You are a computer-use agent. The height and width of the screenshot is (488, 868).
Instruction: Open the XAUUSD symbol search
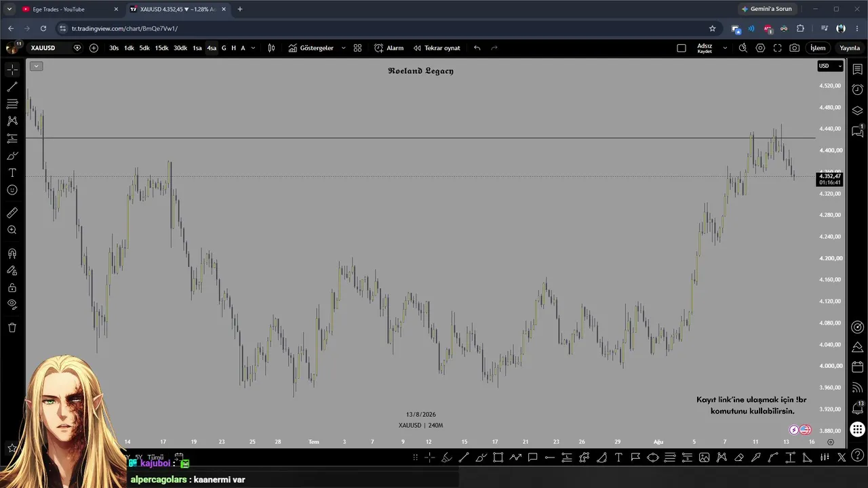pos(43,48)
